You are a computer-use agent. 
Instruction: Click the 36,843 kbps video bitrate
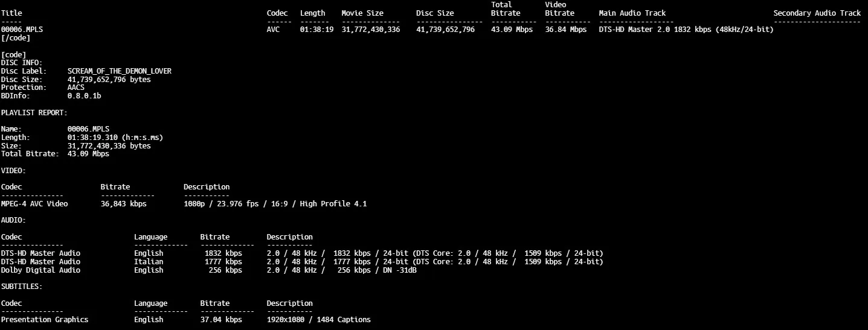point(123,204)
